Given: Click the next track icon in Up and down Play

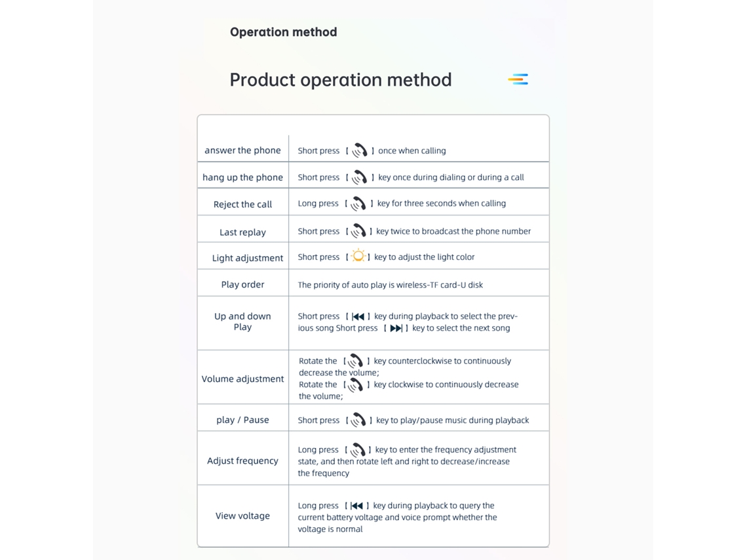Looking at the screenshot, I should click(396, 328).
